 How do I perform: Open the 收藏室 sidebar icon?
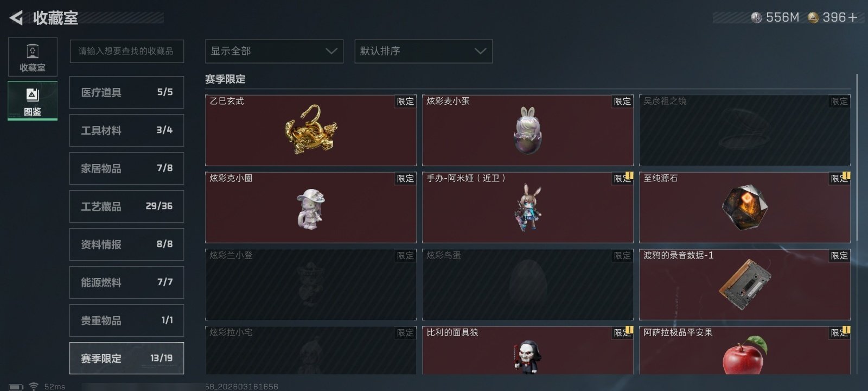click(33, 56)
